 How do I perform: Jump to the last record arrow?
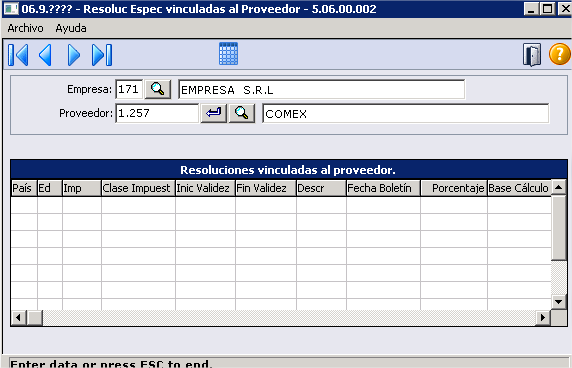(x=102, y=55)
